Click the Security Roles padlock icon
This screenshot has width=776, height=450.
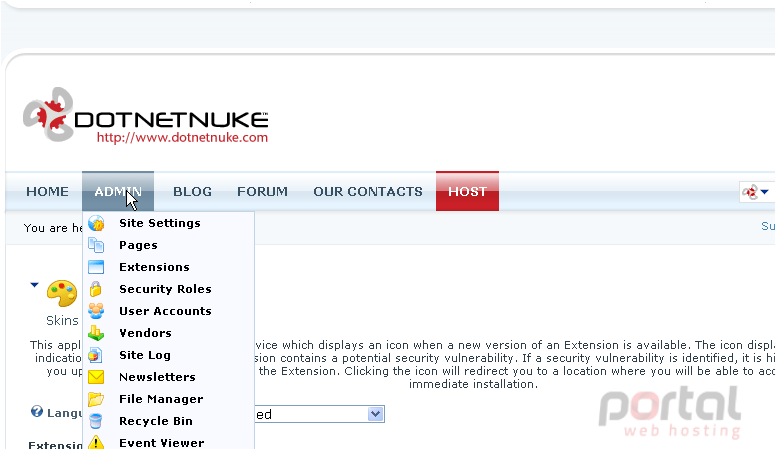[96, 289]
